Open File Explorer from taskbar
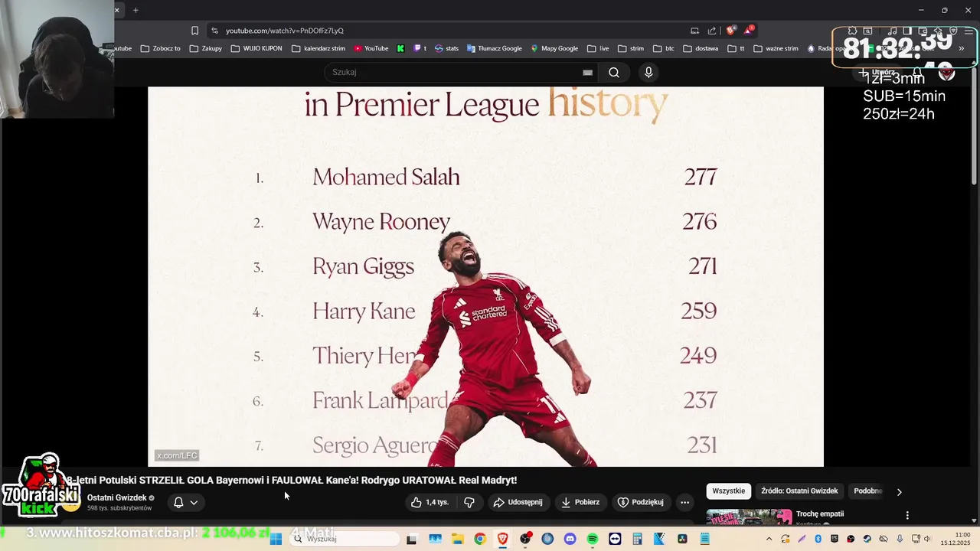980x551 pixels. pyautogui.click(x=457, y=539)
